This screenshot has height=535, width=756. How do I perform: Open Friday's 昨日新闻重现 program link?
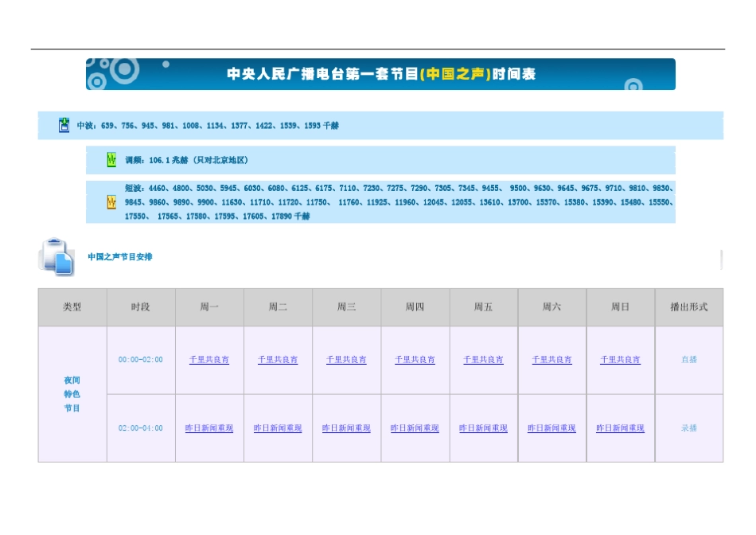click(x=483, y=428)
